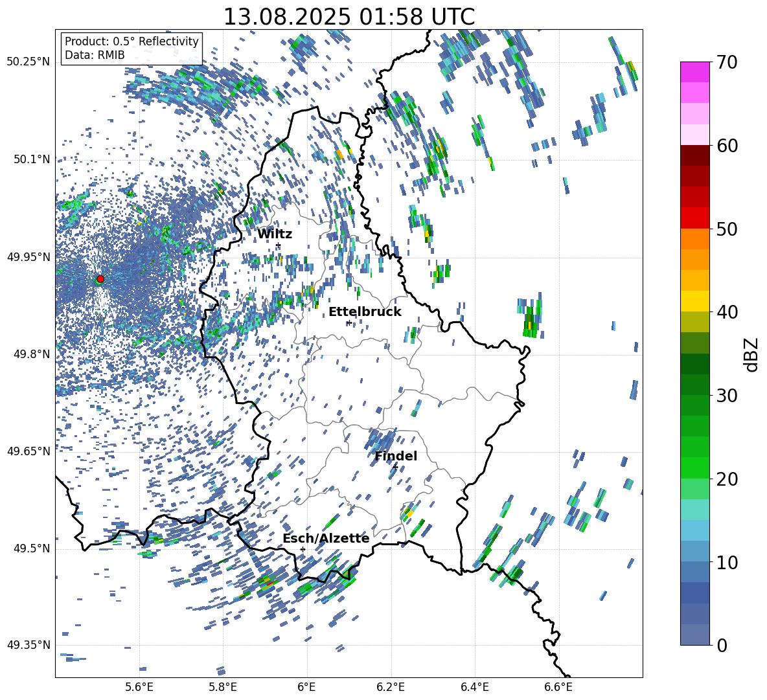Viewport: 767px width, 700px height.
Task: Click the colorbar value 30
Action: pyautogui.click(x=727, y=395)
